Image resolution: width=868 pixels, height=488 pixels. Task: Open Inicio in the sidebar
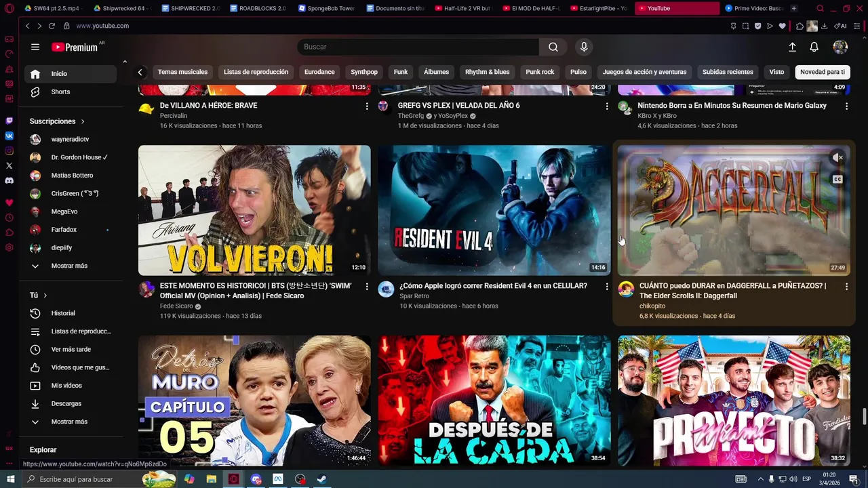(71, 74)
